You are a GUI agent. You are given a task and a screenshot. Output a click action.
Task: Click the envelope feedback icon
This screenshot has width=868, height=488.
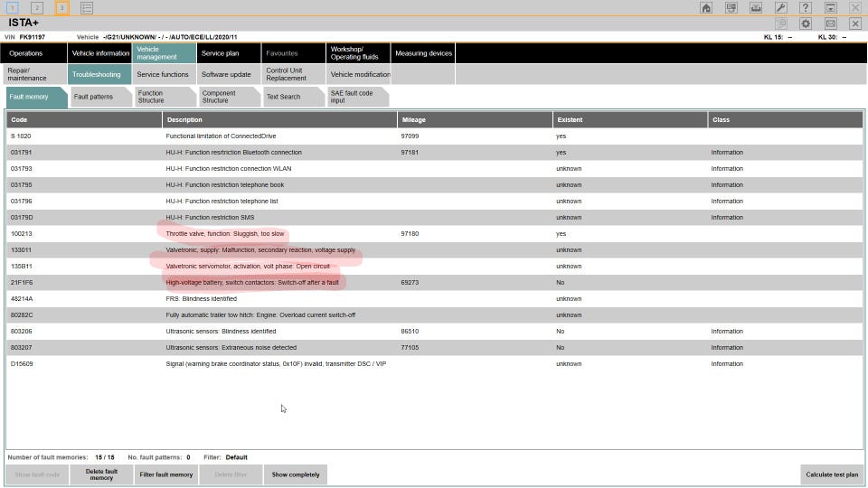[x=830, y=23]
